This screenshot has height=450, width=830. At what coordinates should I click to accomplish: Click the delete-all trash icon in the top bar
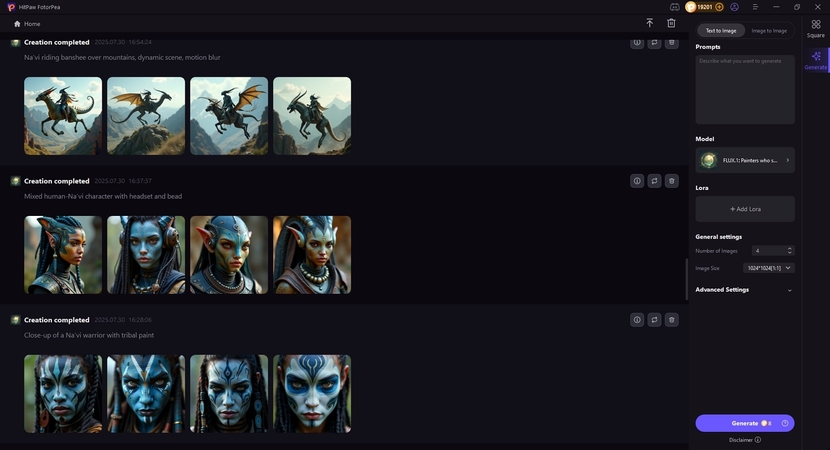[x=671, y=23]
